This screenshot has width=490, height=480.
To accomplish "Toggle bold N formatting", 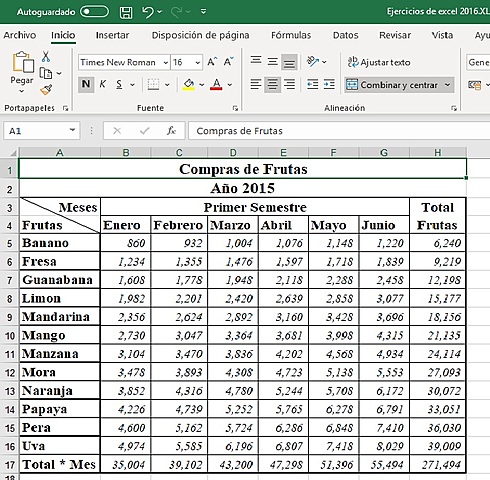I will click(86, 84).
